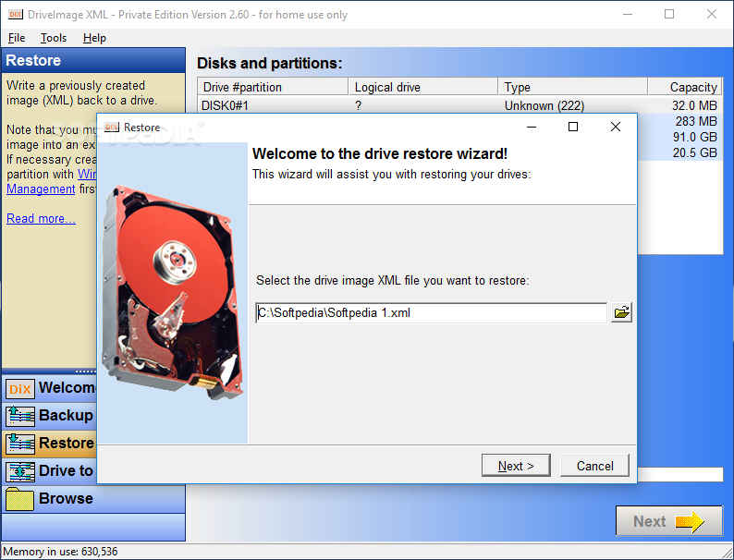Click the DriveImage XML title bar app icon
734x560 pixels.
pyautogui.click(x=16, y=15)
